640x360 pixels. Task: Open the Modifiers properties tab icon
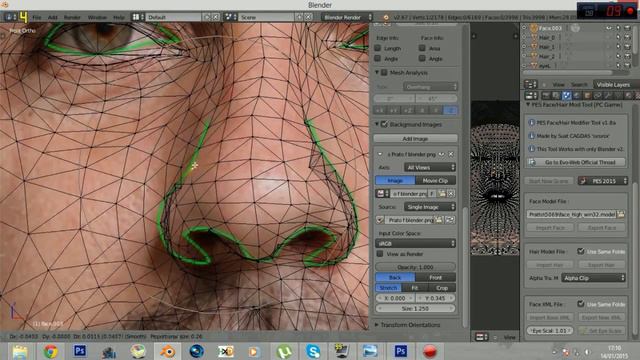tap(608, 96)
